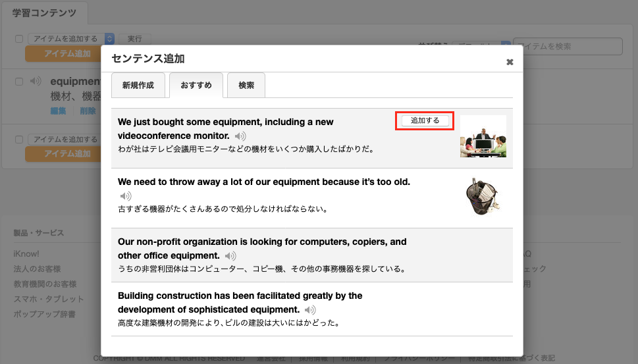Play audio for equipment word in list
Image resolution: width=638 pixels, height=364 pixels.
coord(36,81)
